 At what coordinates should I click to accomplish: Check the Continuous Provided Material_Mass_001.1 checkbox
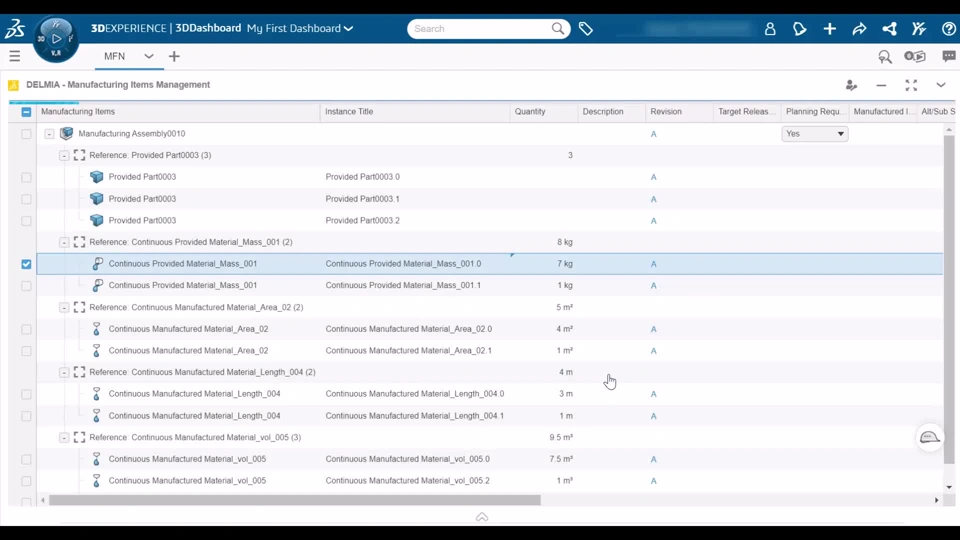coord(26,285)
